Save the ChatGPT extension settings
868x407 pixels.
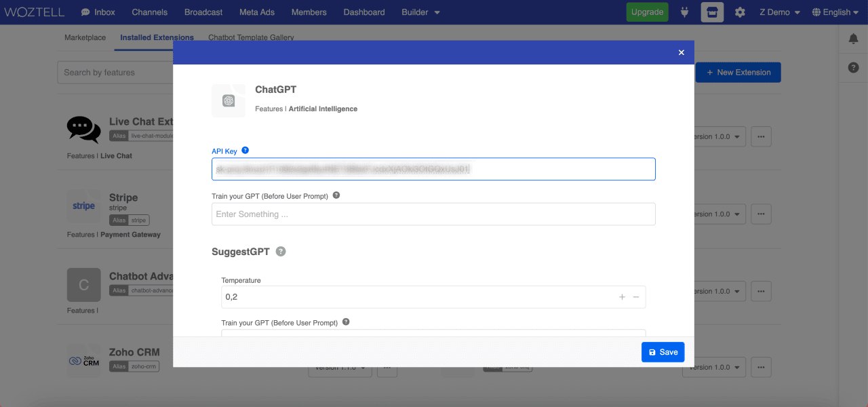tap(663, 352)
